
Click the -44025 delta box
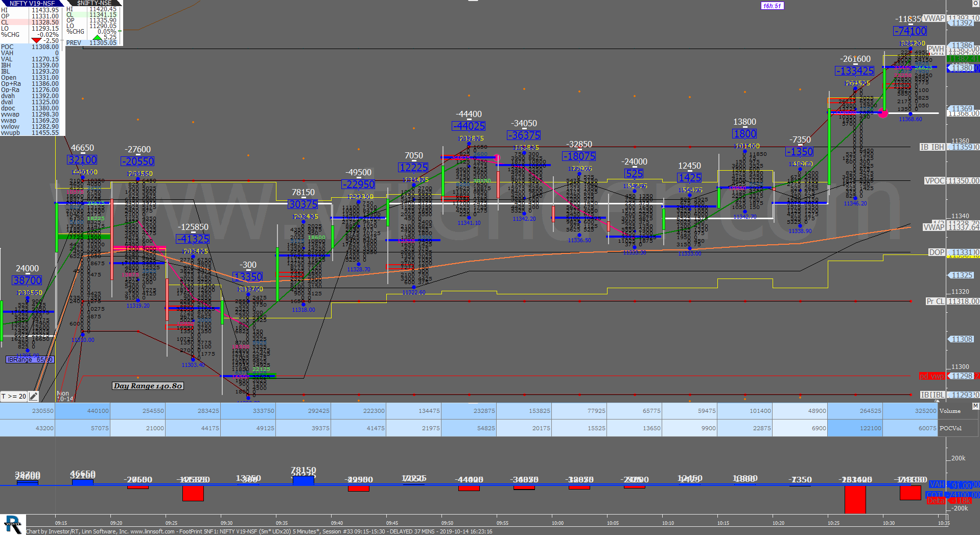(x=469, y=126)
